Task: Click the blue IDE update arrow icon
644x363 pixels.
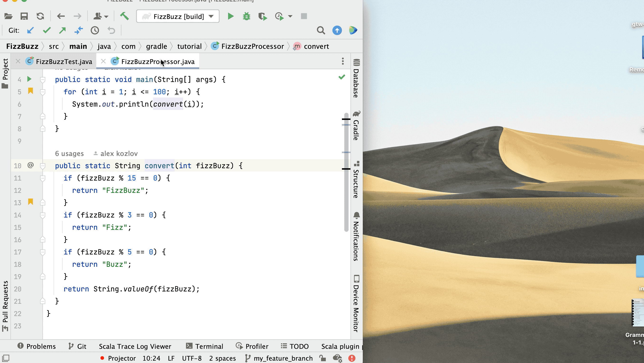Action: click(337, 31)
